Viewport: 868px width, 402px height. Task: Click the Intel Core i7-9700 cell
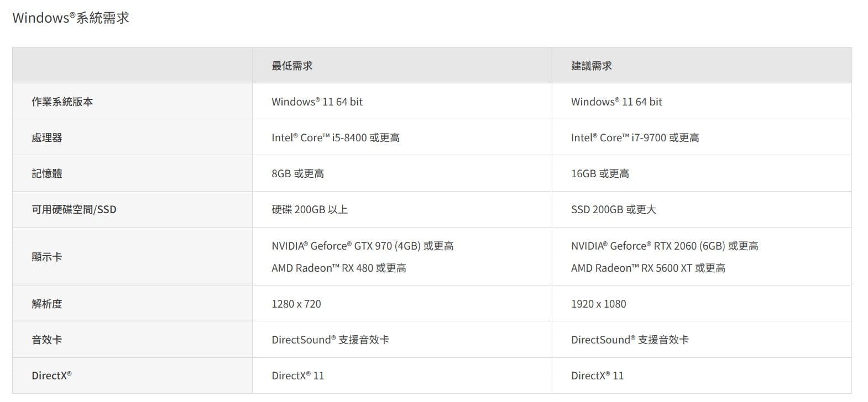point(635,137)
